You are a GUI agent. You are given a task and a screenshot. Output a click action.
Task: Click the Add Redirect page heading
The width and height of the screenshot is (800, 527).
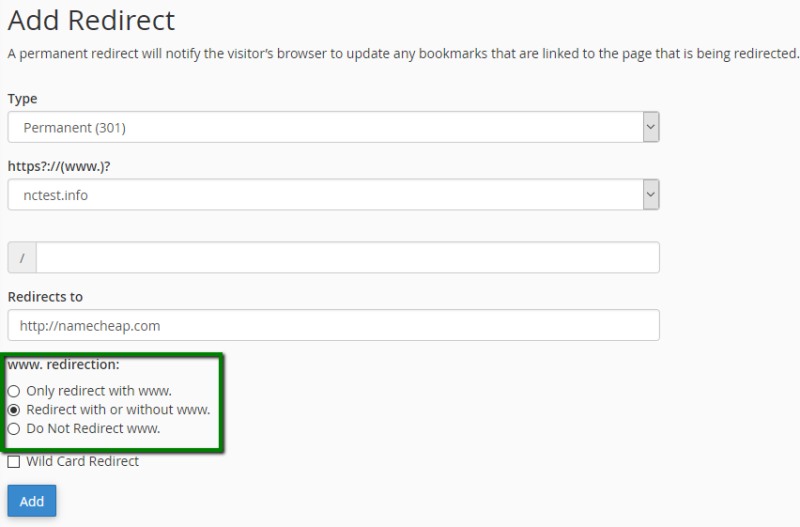point(91,20)
